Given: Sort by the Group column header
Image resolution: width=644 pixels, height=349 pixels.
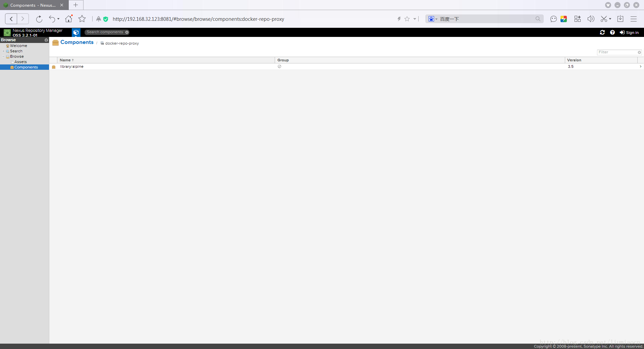Looking at the screenshot, I should tap(420, 60).
